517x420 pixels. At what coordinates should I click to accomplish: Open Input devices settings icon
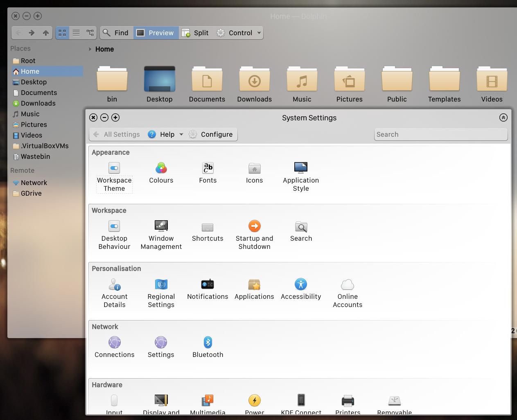tap(114, 400)
